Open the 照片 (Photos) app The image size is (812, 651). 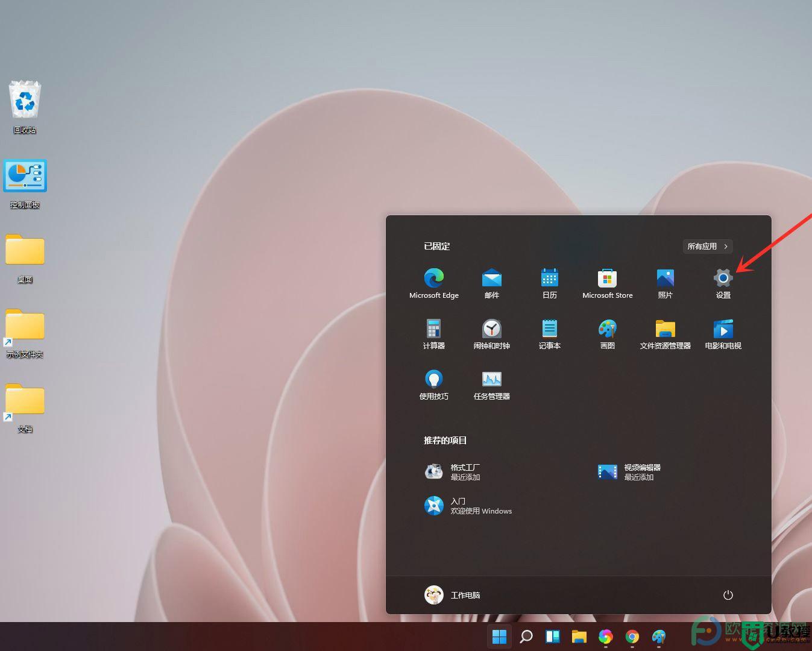coord(665,278)
